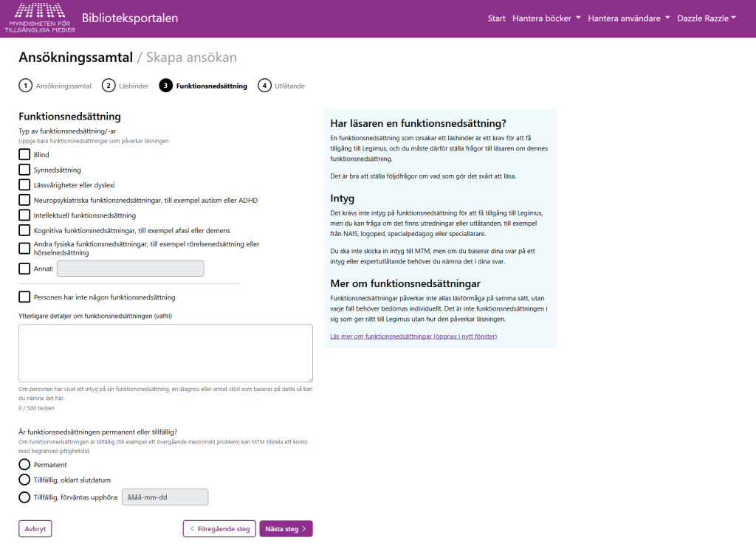Go back with Föregående steg
Image resolution: width=756 pixels, height=546 pixels.
[x=219, y=528]
